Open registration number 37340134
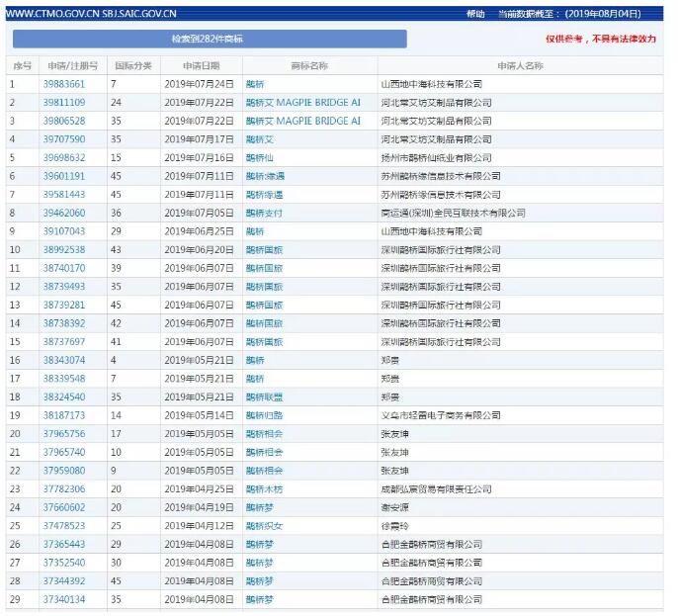 click(64, 599)
